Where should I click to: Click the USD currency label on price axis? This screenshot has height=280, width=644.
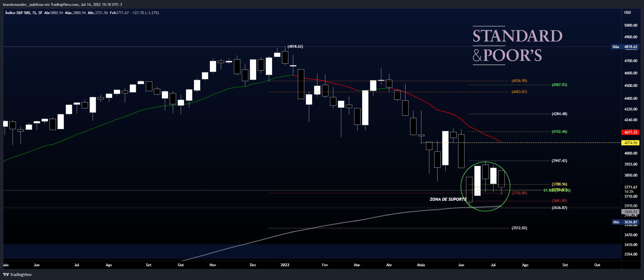coord(627,13)
